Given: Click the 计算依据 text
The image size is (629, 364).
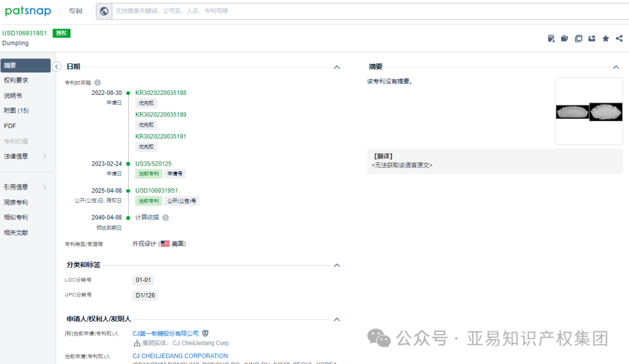Looking at the screenshot, I should coord(147,217).
